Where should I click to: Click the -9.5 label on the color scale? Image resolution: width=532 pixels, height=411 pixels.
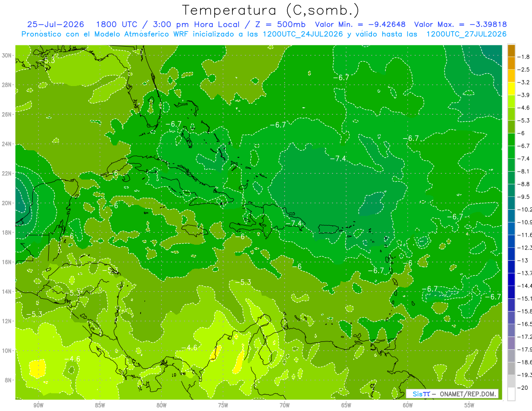coord(524,197)
